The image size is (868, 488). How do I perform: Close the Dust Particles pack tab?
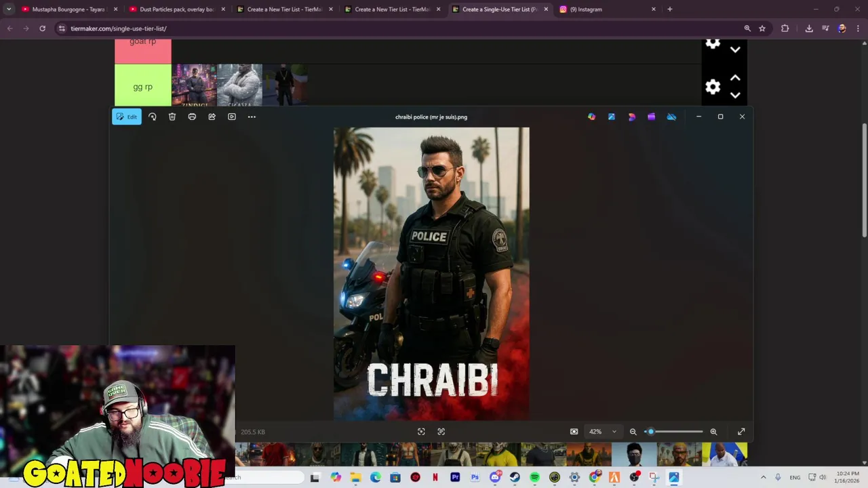point(223,9)
